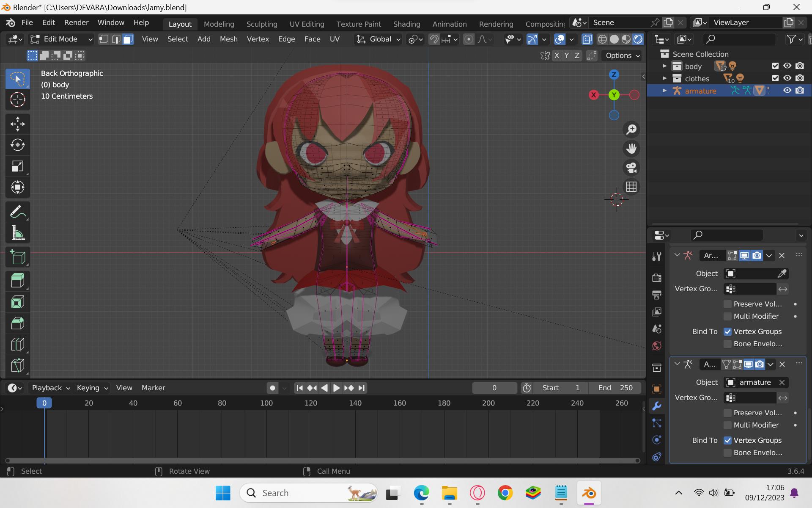812x508 pixels.
Task: Toggle visibility of armature layer
Action: (787, 90)
